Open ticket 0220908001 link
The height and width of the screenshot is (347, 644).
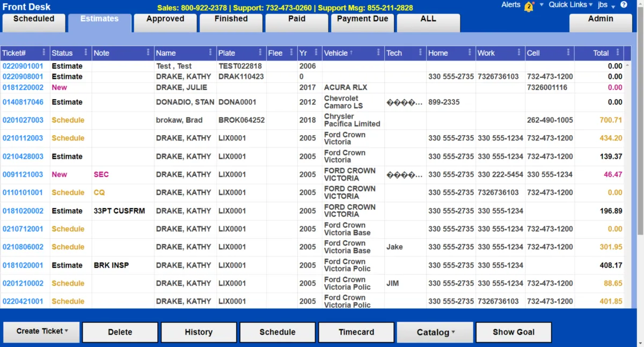pos(23,77)
